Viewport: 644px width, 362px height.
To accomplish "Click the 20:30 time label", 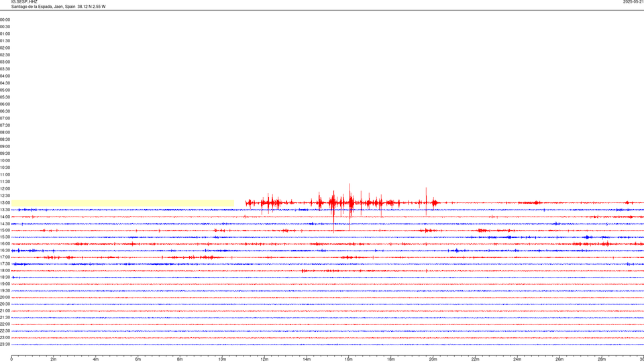I will 5,304.
